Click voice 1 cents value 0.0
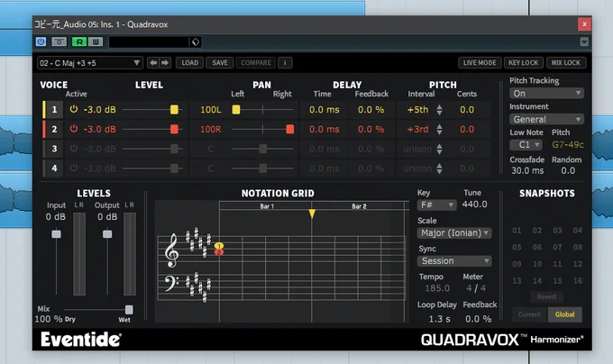 pyautogui.click(x=467, y=110)
